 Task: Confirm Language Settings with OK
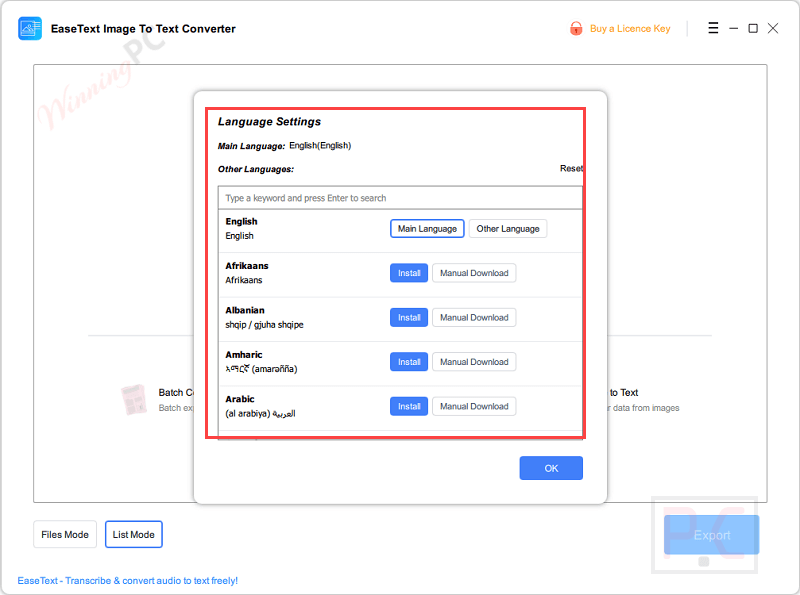[551, 467]
